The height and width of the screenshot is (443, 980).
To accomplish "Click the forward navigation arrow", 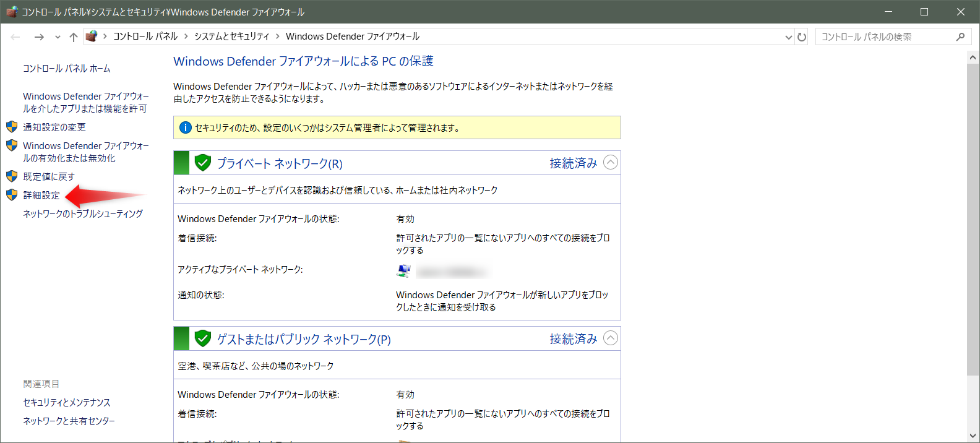I will [x=39, y=37].
